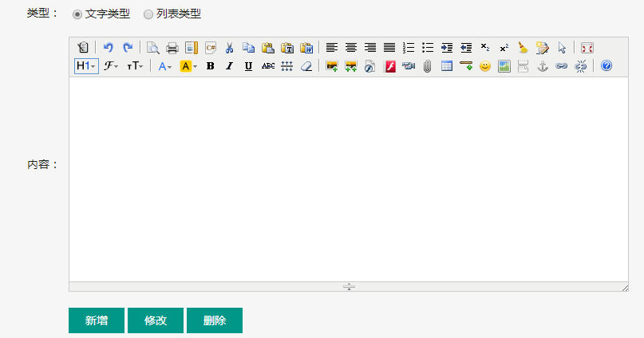This screenshot has width=644, height=338.
Task: Toggle the editor fullscreen mode
Action: [x=587, y=48]
